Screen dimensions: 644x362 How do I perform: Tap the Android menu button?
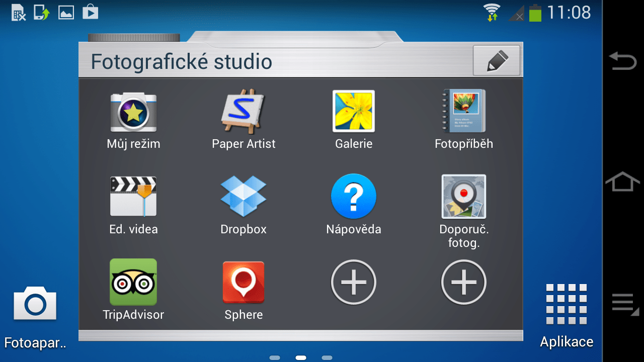pyautogui.click(x=625, y=304)
